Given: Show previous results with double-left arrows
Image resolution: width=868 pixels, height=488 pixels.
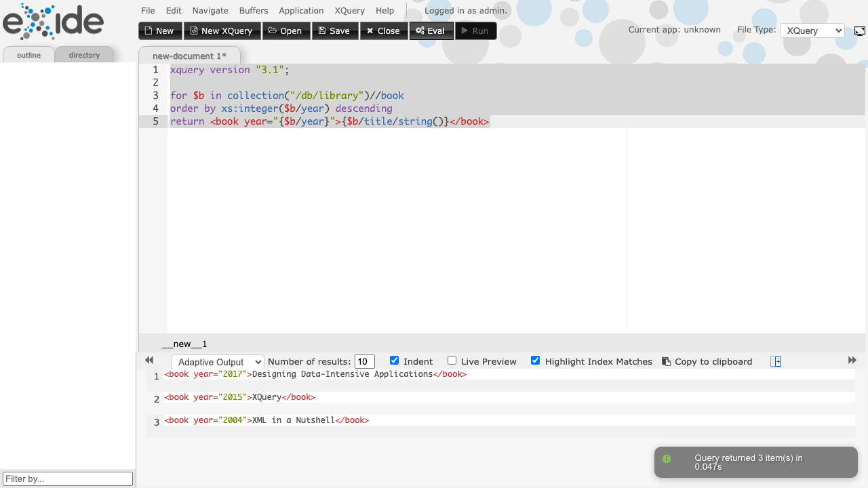Looking at the screenshot, I should pos(149,361).
